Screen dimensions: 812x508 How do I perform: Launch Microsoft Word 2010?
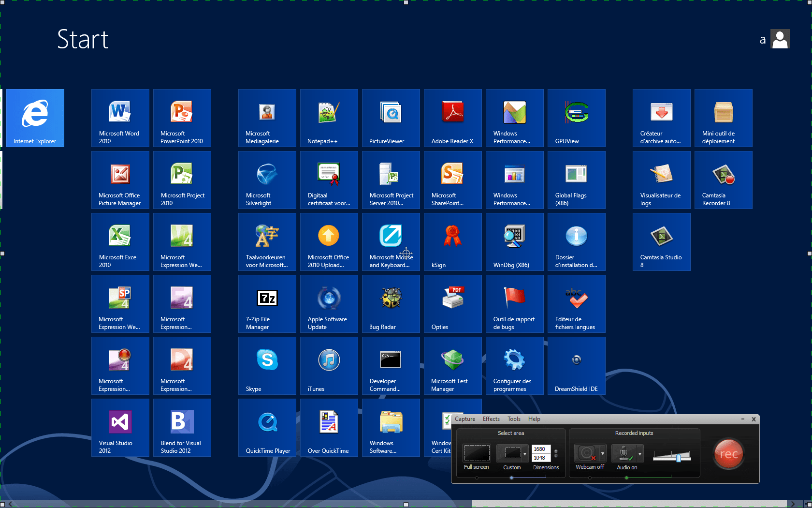pos(120,118)
